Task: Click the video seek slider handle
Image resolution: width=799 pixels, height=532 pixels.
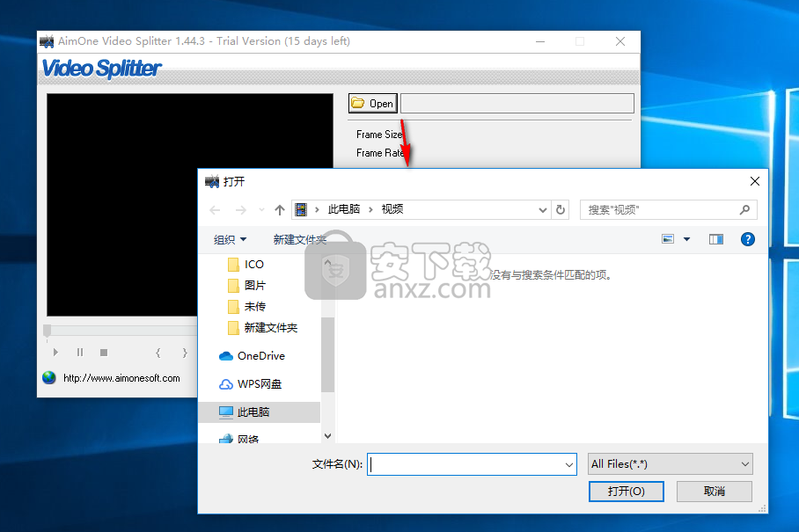Action: click(47, 331)
